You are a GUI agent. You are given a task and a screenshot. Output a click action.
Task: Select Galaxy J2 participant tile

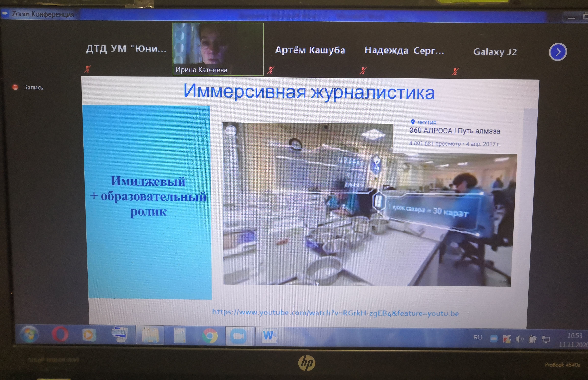pyautogui.click(x=495, y=52)
